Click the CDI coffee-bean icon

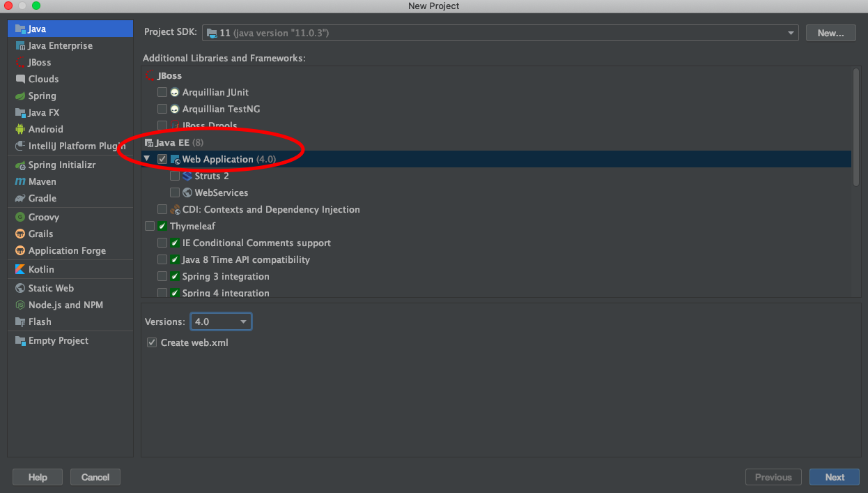tap(175, 210)
